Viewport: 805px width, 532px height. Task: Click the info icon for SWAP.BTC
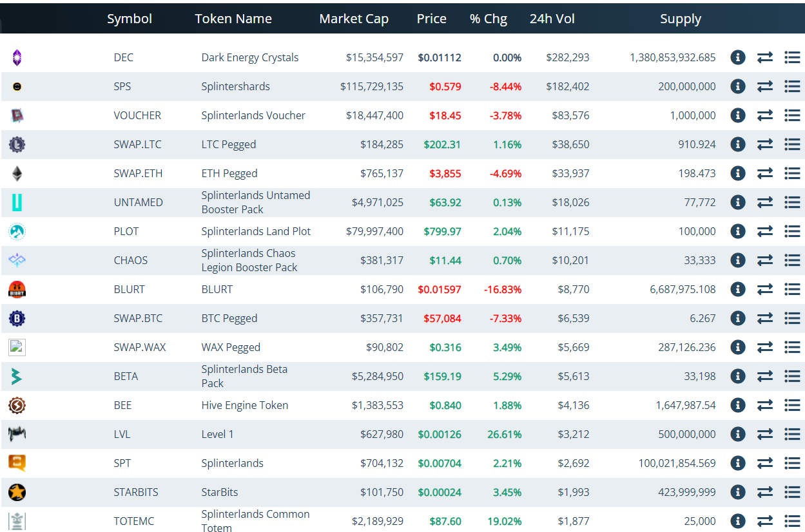click(x=738, y=318)
